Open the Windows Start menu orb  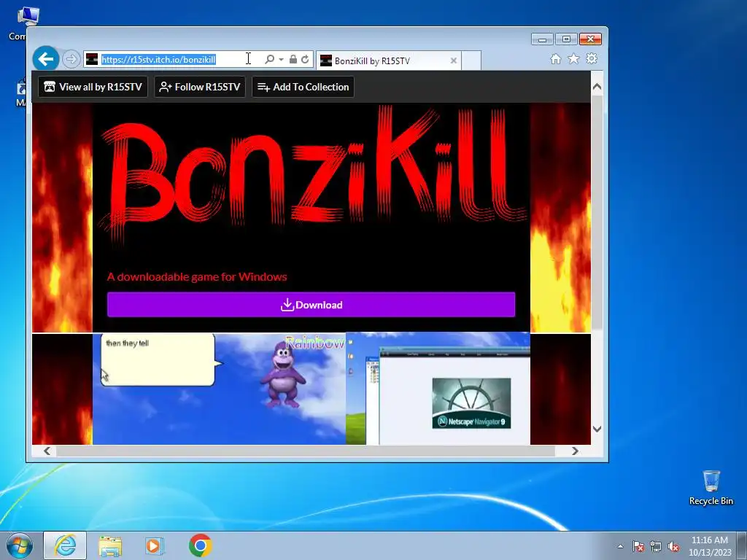[x=20, y=545]
